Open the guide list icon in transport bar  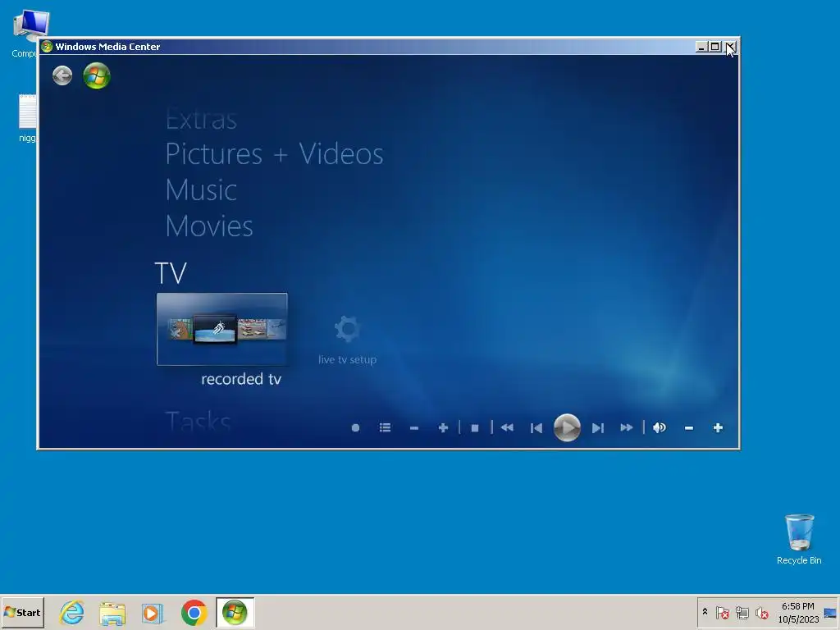(x=385, y=427)
